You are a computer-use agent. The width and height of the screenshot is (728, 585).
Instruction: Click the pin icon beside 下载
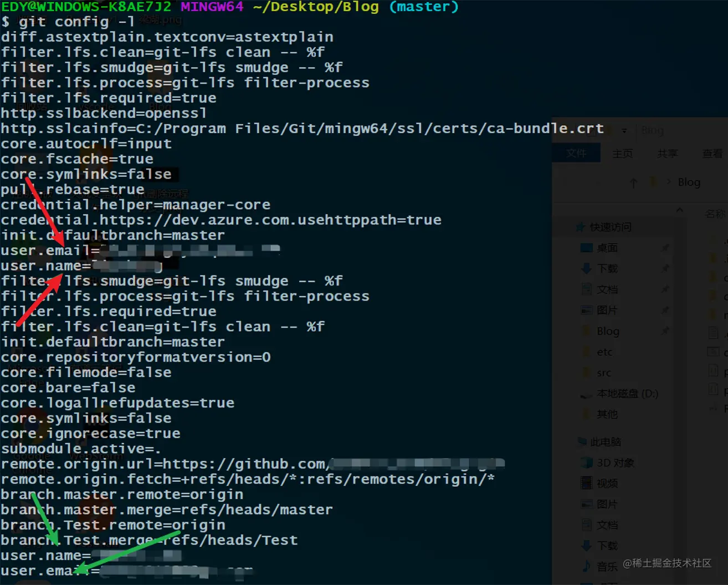tap(665, 268)
